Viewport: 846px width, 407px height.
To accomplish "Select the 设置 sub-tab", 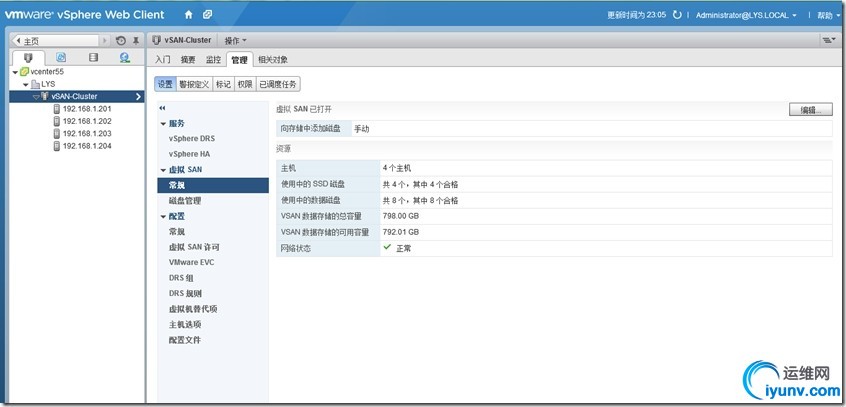I will 165,84.
